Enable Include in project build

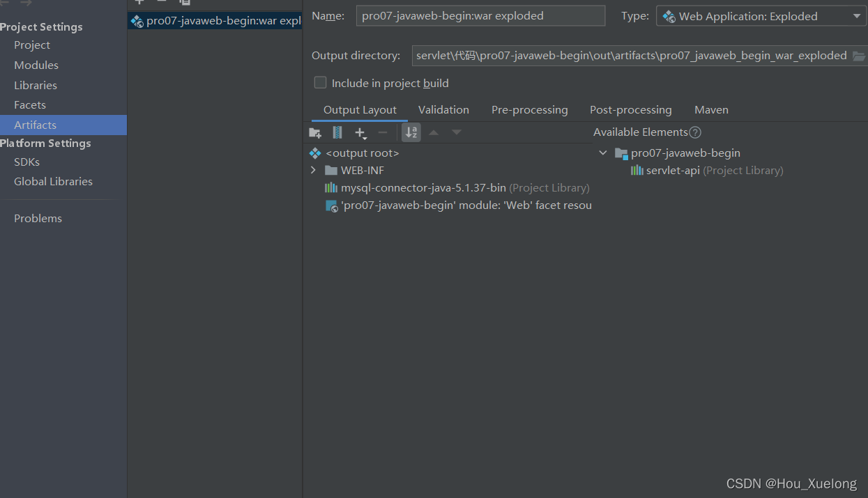(x=320, y=82)
